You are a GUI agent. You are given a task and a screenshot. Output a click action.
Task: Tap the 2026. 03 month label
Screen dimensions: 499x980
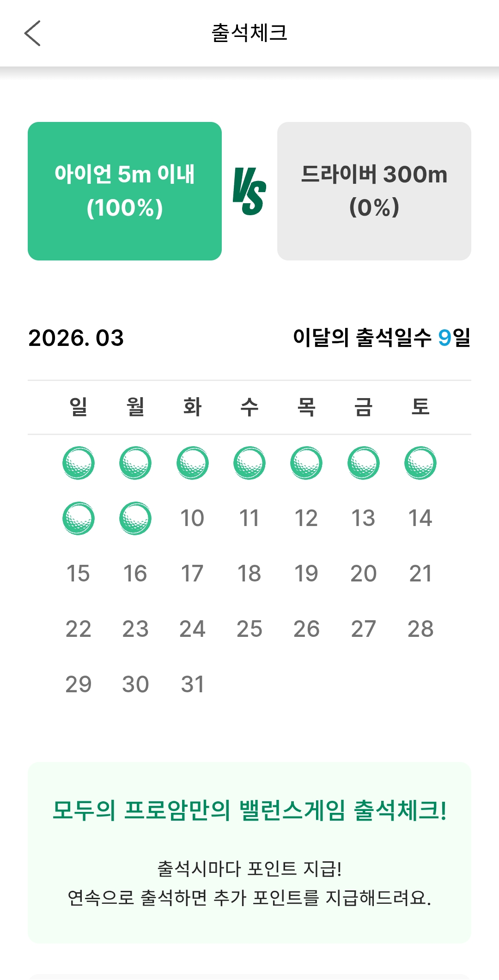pyautogui.click(x=76, y=338)
